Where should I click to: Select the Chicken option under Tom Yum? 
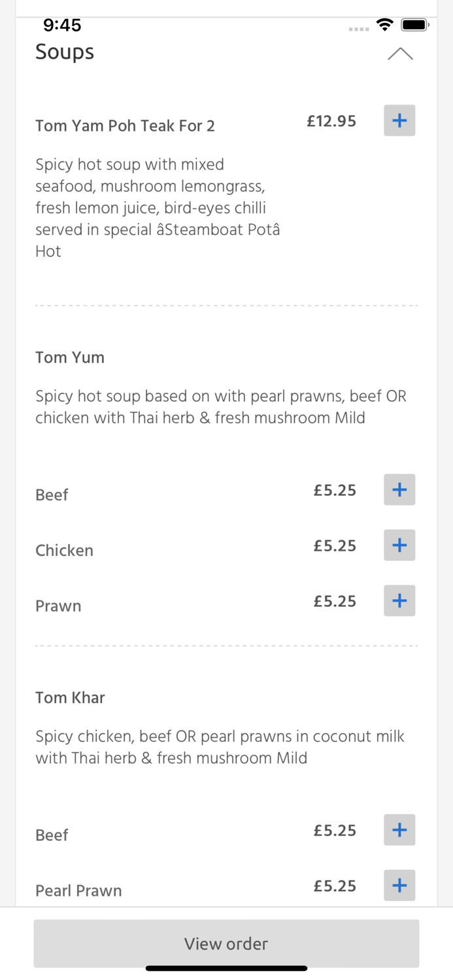(x=64, y=550)
